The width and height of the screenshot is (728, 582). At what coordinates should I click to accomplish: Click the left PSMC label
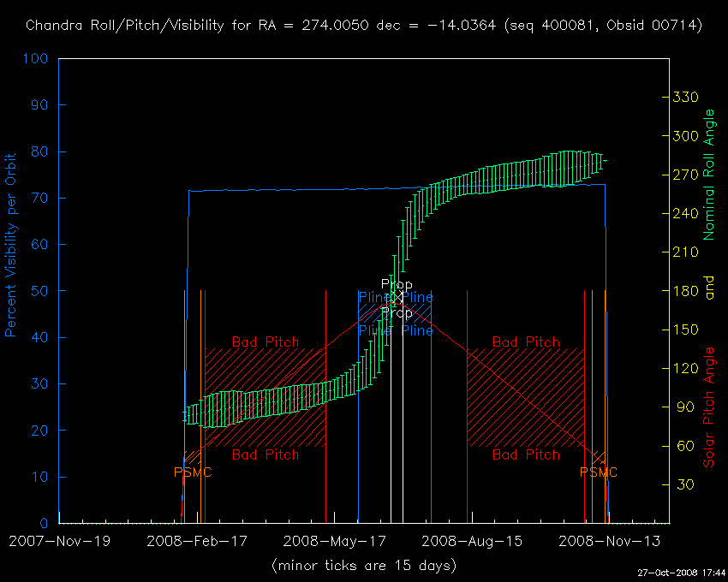coord(193,472)
